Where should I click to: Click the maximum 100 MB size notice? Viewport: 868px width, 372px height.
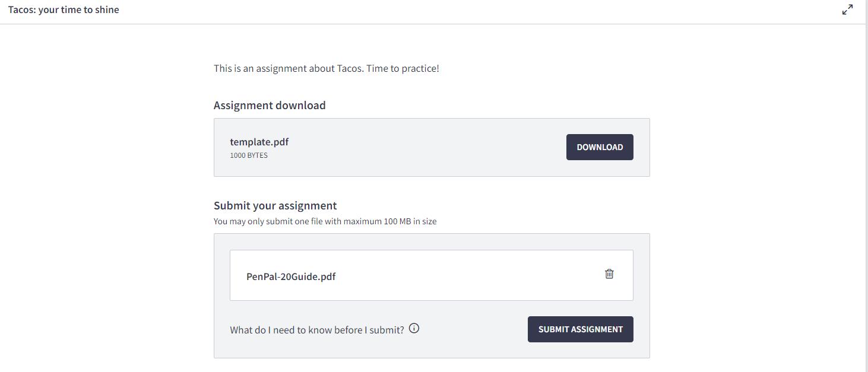[325, 221]
